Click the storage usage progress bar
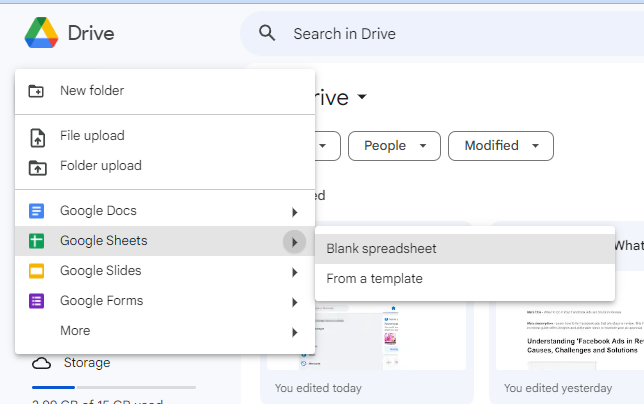This screenshot has width=644, height=404. click(114, 387)
